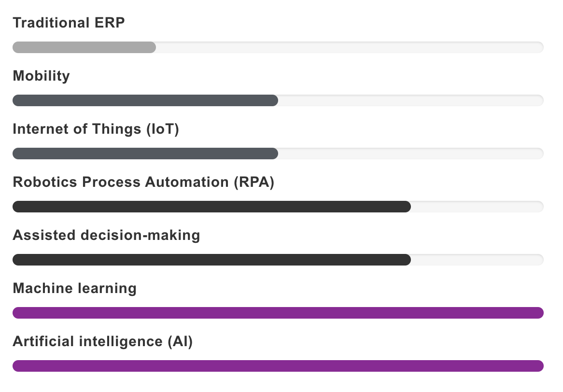The height and width of the screenshot is (392, 563).
Task: Click the purple Machine learning bar
Action: [x=278, y=313]
